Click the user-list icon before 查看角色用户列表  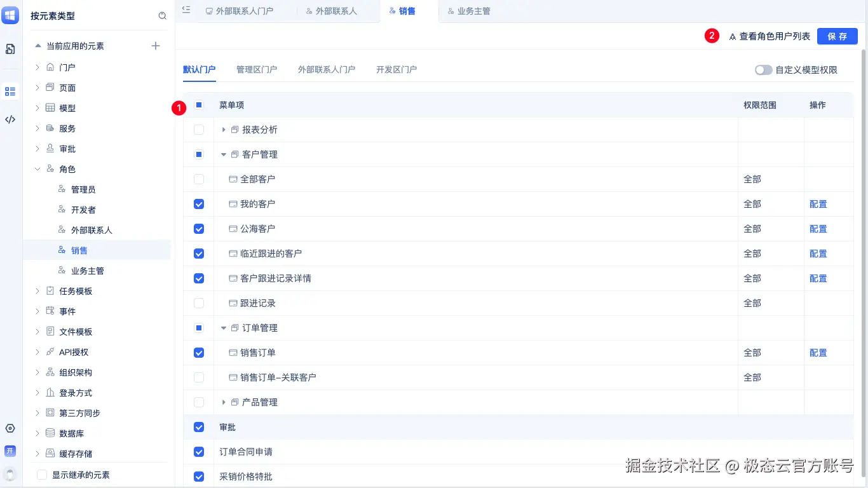point(733,37)
